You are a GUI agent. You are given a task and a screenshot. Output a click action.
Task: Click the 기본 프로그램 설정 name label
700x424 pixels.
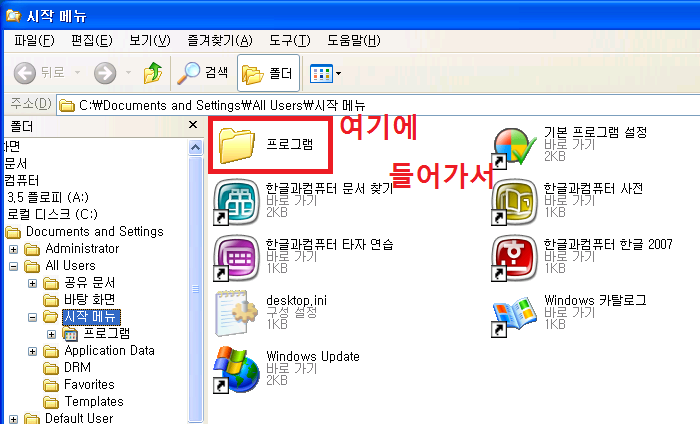coord(596,132)
